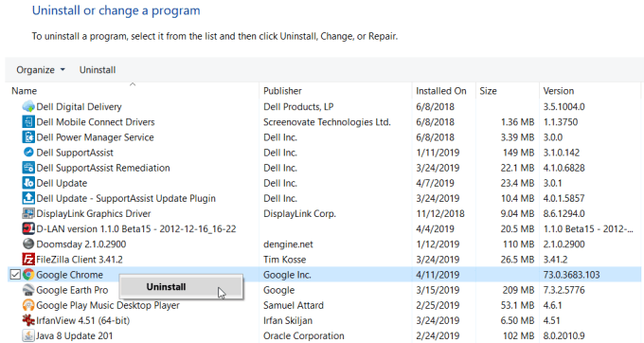Click install date 4/11/2019
644x343 pixels.
coord(438,275)
